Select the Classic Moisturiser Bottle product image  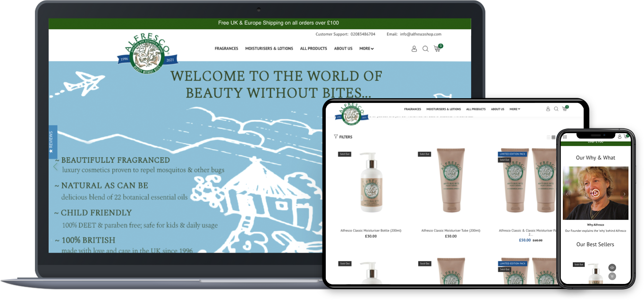coord(371,182)
